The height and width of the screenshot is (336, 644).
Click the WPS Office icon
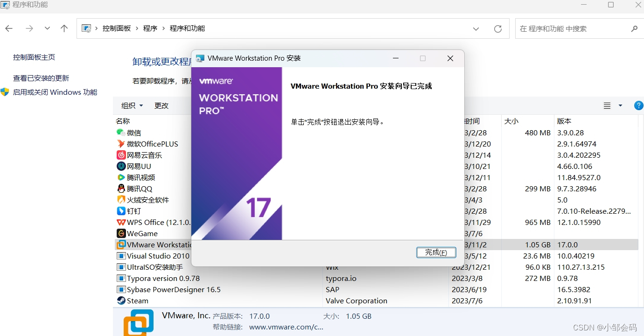coord(121,222)
